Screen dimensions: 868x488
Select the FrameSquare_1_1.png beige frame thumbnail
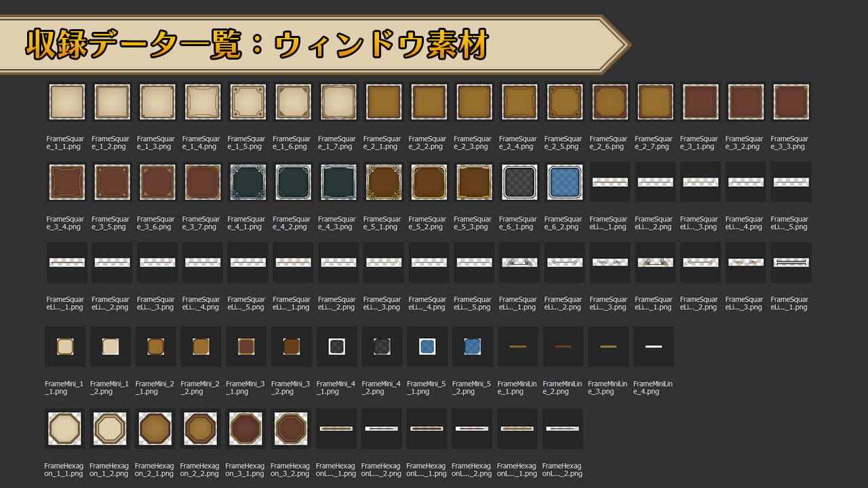tap(66, 102)
